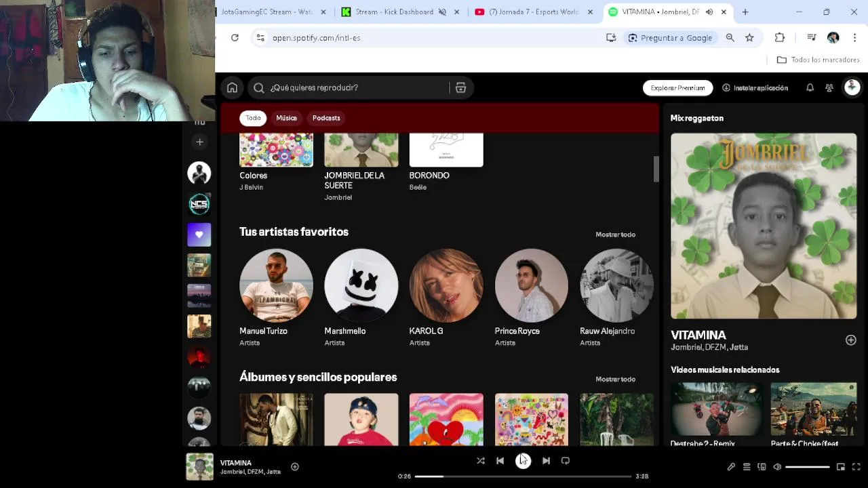Click the create playlist plus in sidebar
This screenshot has width=868, height=488.
pos(199,142)
